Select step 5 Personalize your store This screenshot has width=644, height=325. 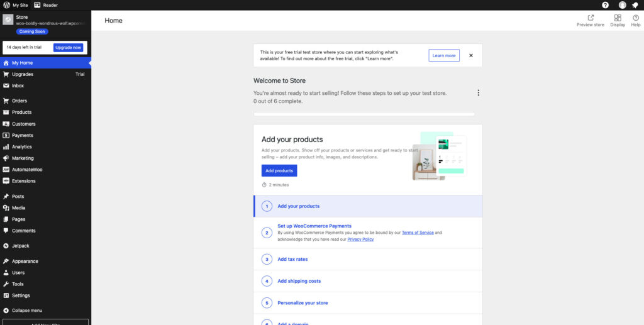click(x=368, y=303)
